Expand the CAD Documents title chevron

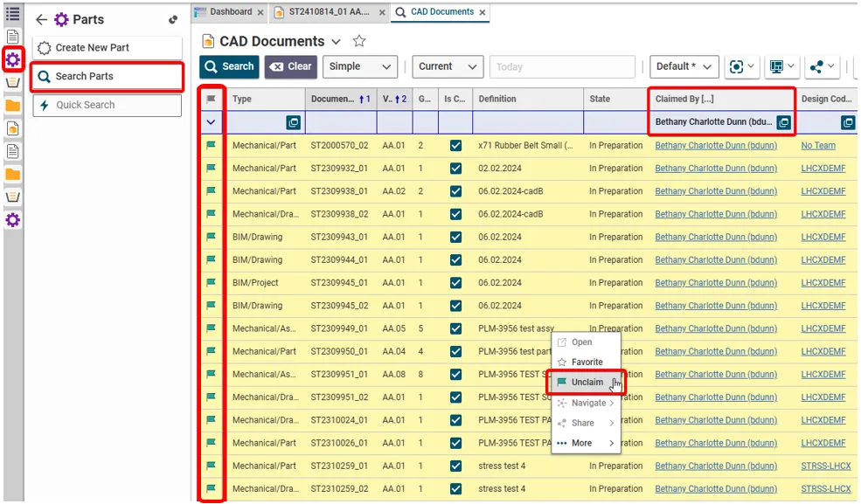[x=336, y=42]
